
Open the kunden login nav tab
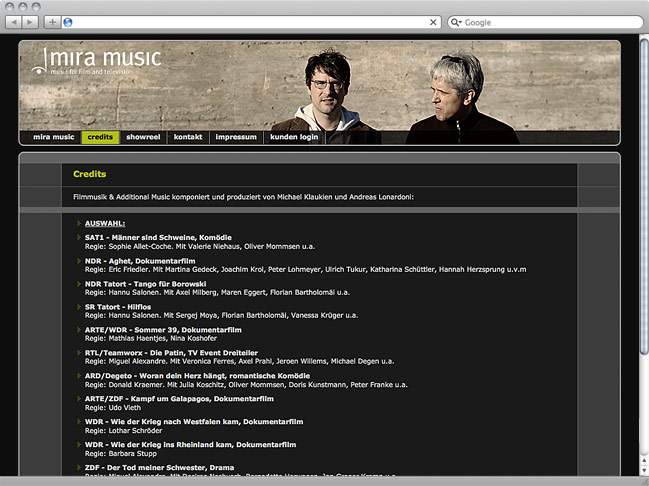pos(294,137)
